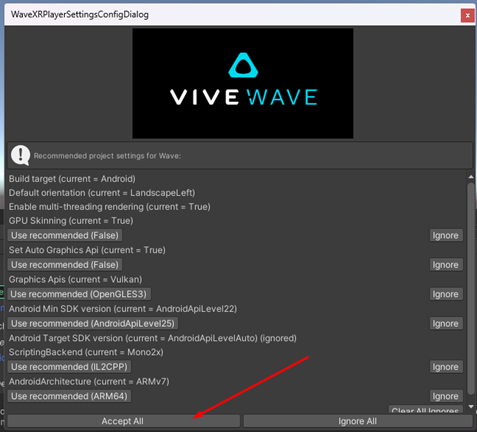The height and width of the screenshot is (432, 477).
Task: Select the 'Android Min SDK version' line
Action: (123, 309)
